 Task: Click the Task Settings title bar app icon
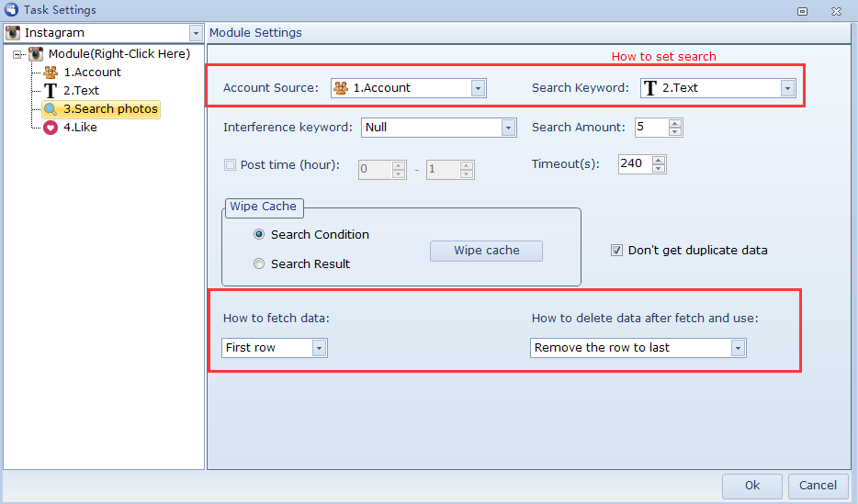click(x=11, y=10)
